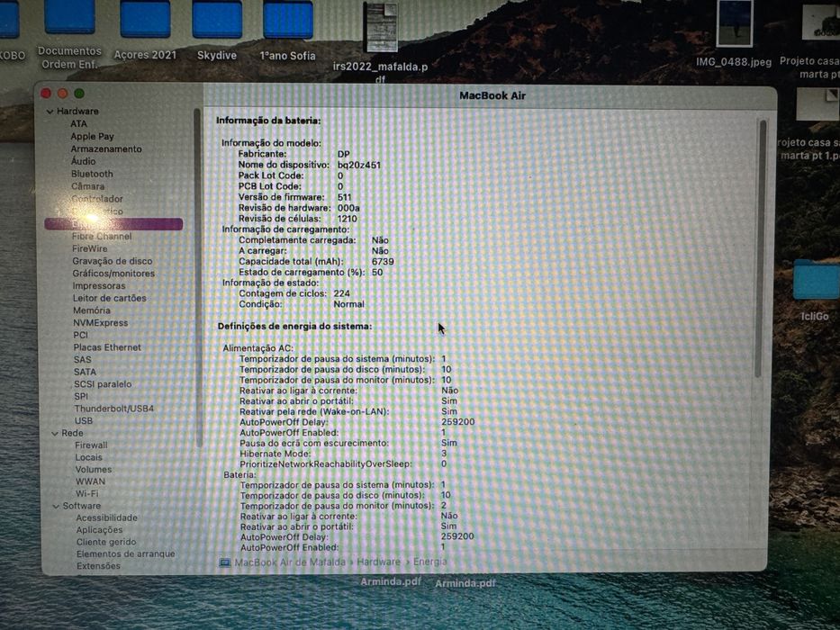Viewport: 840px width, 630px height.
Task: Click the Capacidade total value 6739
Action: [x=383, y=262]
